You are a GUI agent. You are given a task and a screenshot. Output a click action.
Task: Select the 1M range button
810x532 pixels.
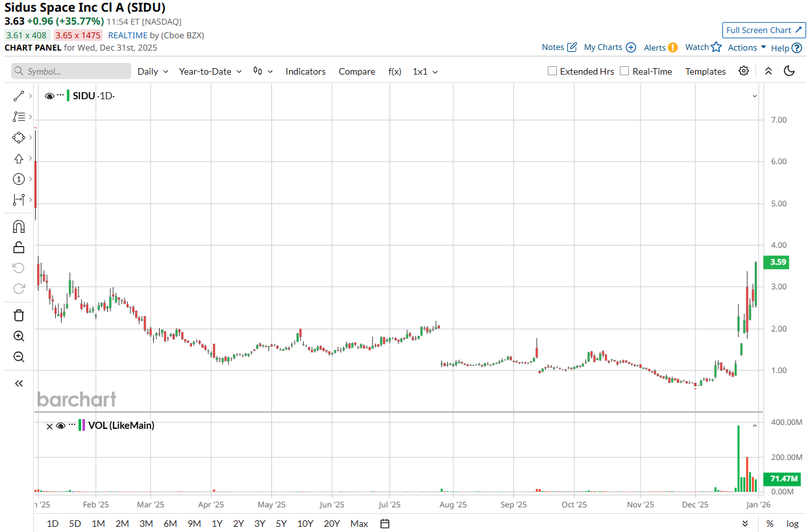point(98,524)
